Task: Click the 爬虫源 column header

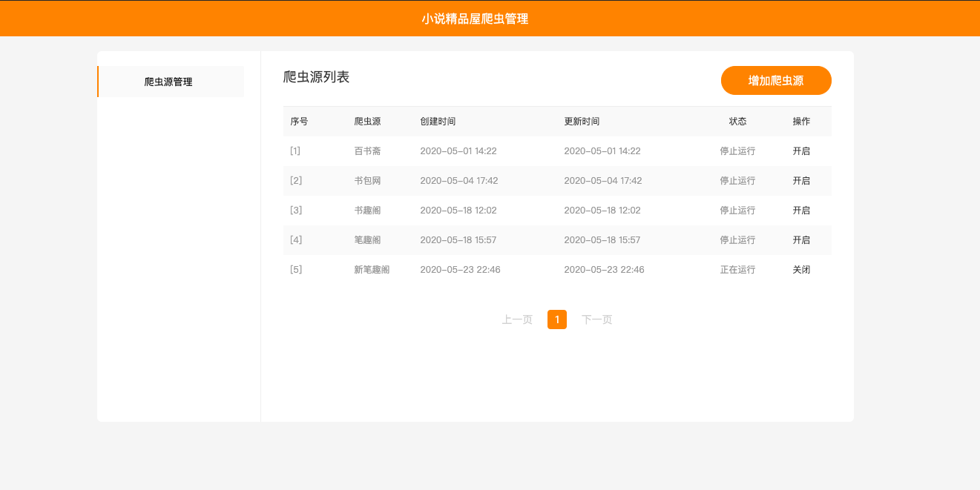Action: pyautogui.click(x=367, y=122)
